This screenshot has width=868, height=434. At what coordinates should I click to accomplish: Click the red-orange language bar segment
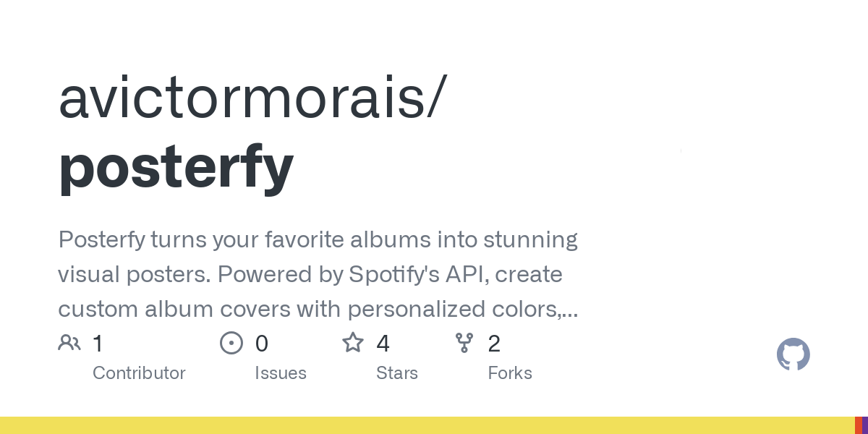tap(858, 425)
